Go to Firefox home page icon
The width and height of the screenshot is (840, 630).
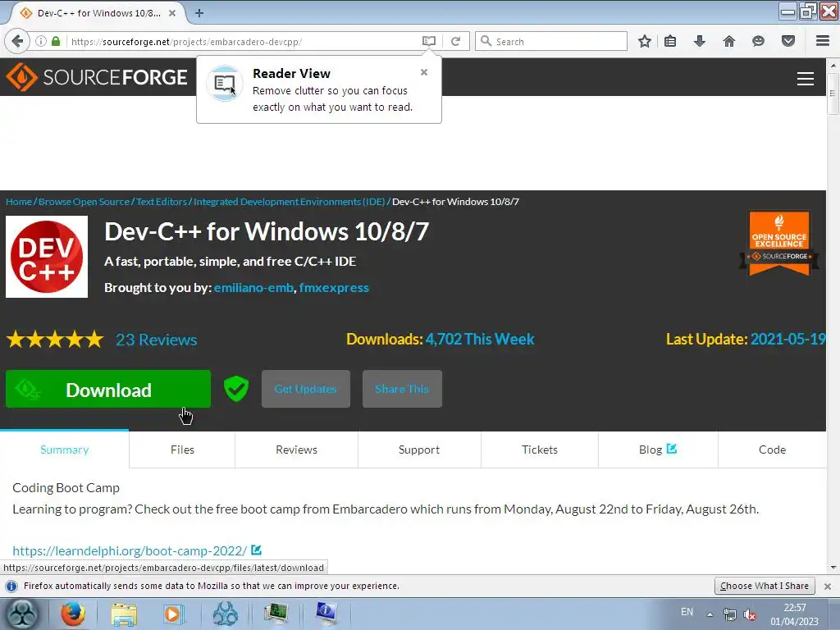(728, 41)
